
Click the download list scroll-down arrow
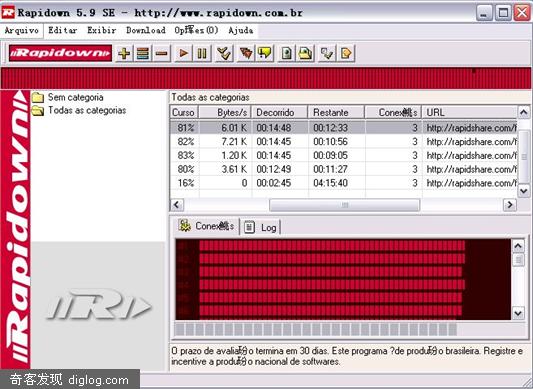coord(523,191)
